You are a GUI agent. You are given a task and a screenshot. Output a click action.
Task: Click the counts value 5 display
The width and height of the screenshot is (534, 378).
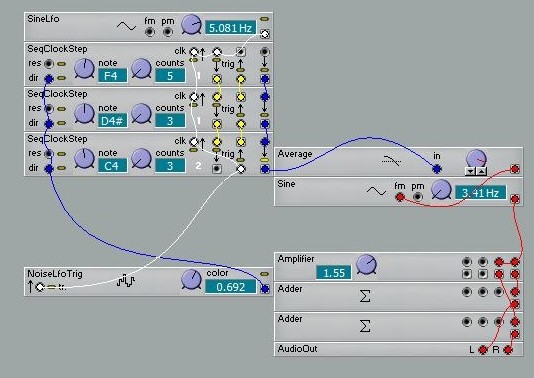tap(170, 76)
